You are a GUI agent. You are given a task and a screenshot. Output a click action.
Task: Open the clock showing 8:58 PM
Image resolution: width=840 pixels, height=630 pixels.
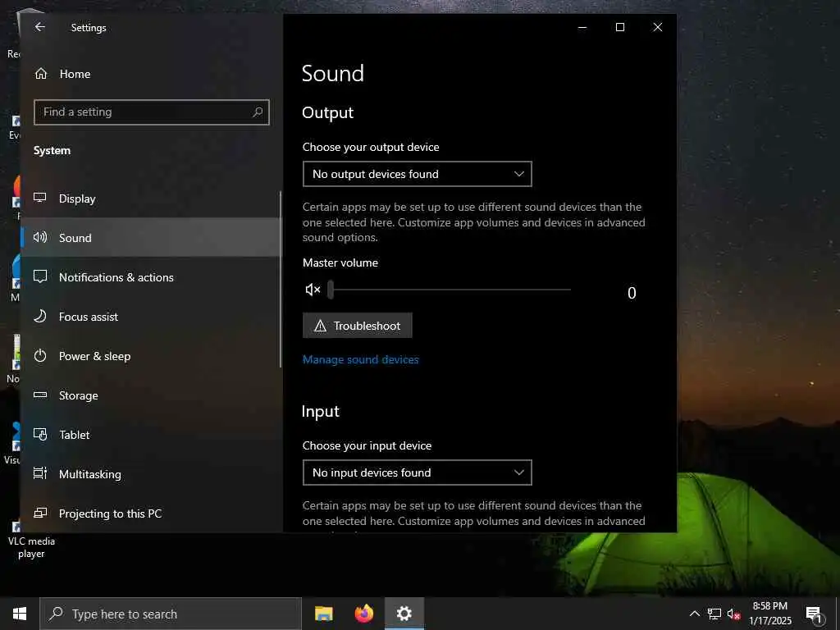coord(770,614)
